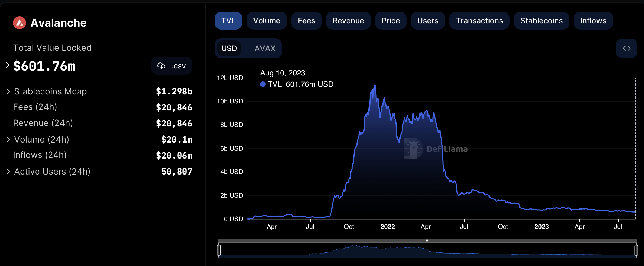Click the Revenue chart button
This screenshot has width=644, height=266.
coord(348,21)
